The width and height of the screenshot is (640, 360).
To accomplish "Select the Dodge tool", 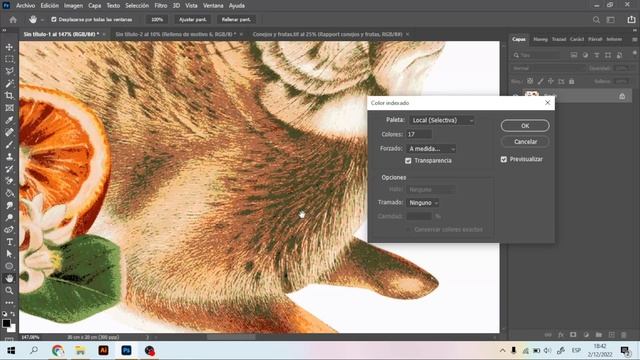I will 9,218.
